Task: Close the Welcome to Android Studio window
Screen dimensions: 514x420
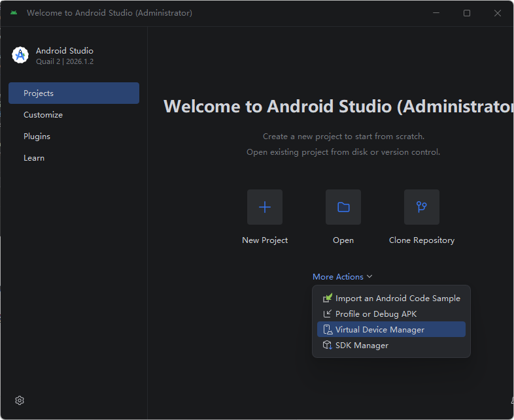Action: pyautogui.click(x=497, y=13)
